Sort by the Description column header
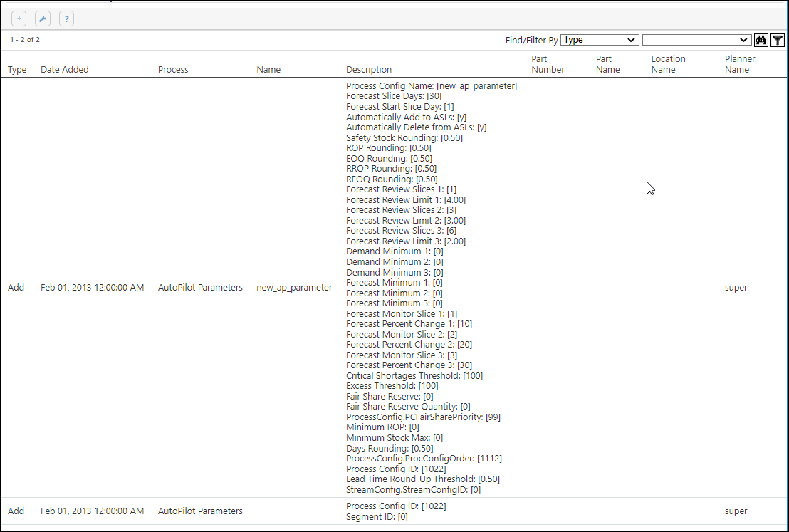The height and width of the screenshot is (532, 789). click(369, 70)
